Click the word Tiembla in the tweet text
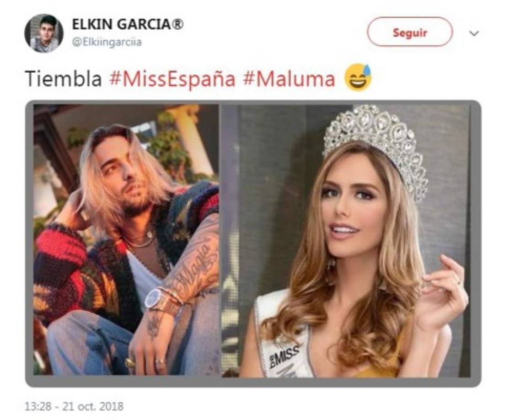Image resolution: width=509 pixels, height=420 pixels. 64,79
